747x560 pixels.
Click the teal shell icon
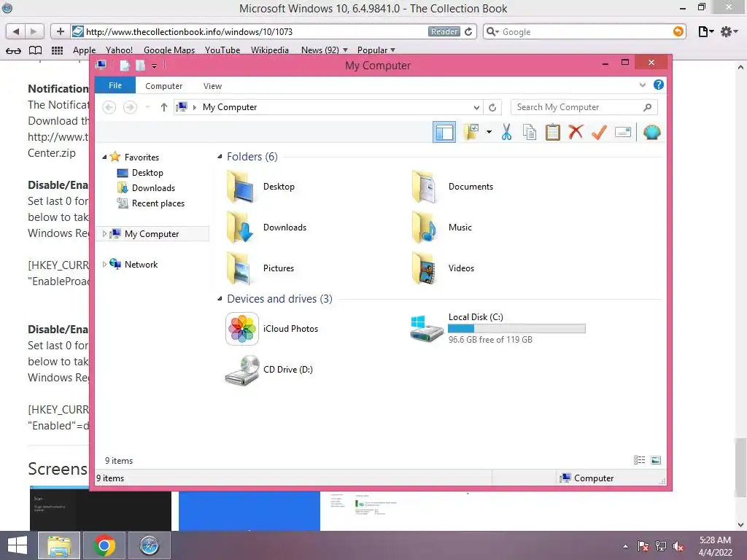(x=651, y=132)
